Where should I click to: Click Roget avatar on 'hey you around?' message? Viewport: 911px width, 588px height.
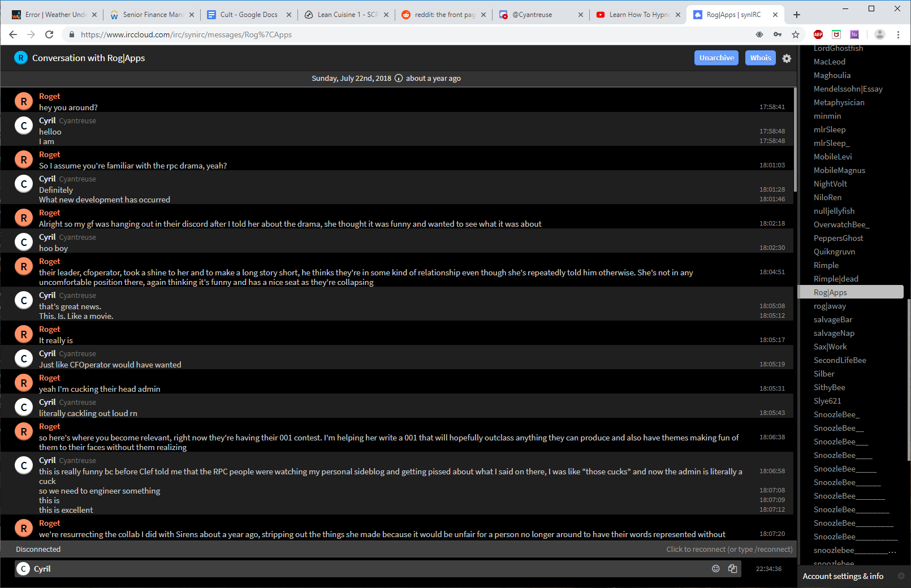point(24,102)
